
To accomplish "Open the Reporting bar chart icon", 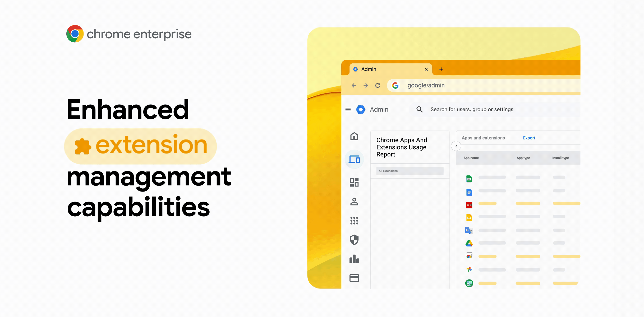I will click(x=354, y=259).
